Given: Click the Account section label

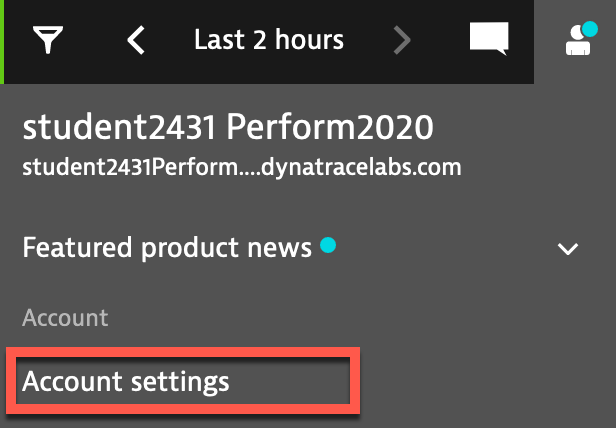Looking at the screenshot, I should coord(65,318).
